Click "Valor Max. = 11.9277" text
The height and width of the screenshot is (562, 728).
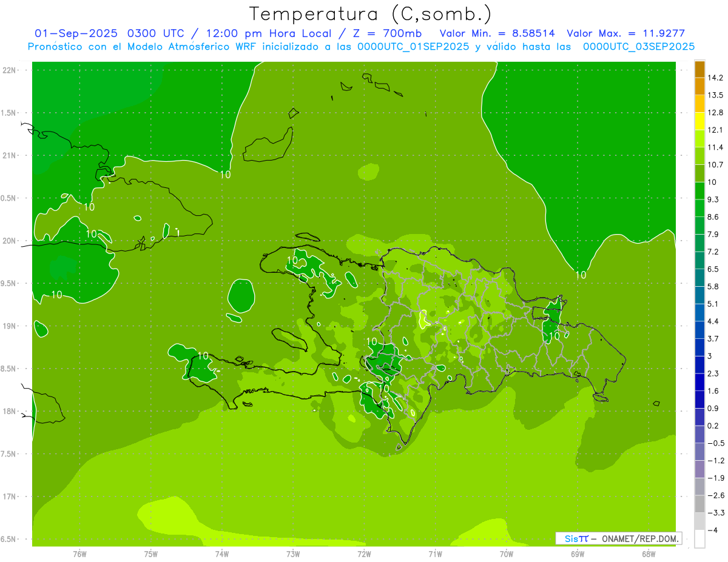625,33
